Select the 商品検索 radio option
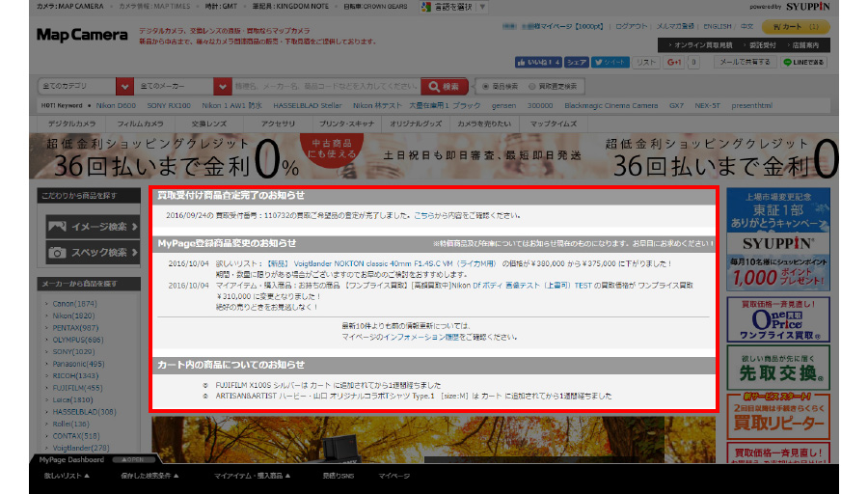Image resolution: width=868 pixels, height=494 pixels. click(x=485, y=87)
